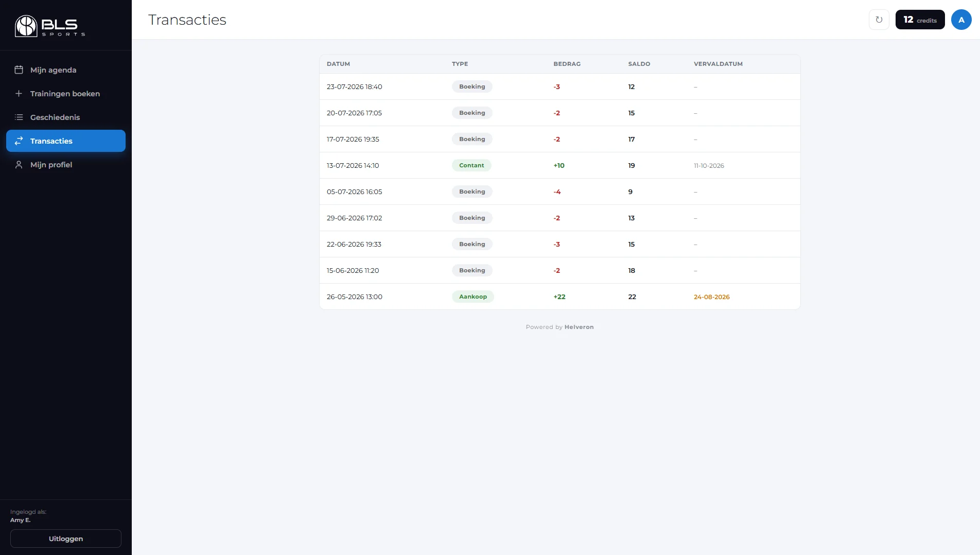980x555 pixels.
Task: Click the saldo value 9
Action: (630, 192)
